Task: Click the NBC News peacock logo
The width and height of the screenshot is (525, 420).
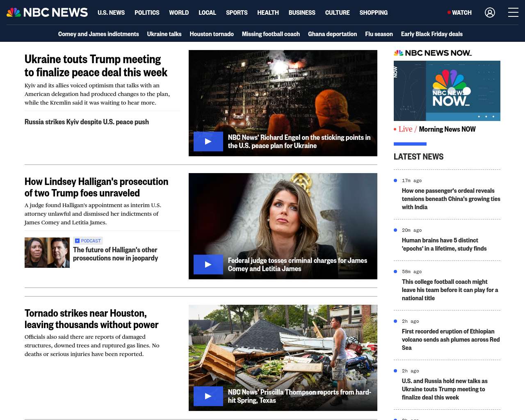Action: [x=47, y=12]
